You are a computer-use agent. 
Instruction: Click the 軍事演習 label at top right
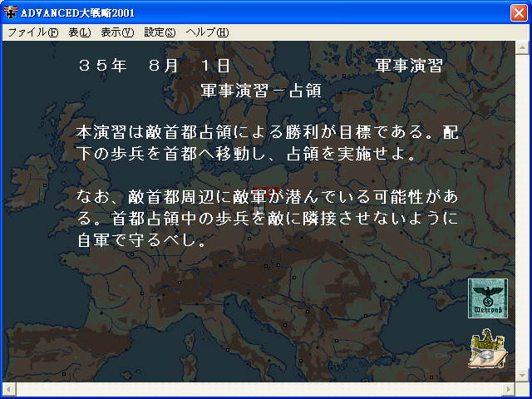(x=409, y=65)
